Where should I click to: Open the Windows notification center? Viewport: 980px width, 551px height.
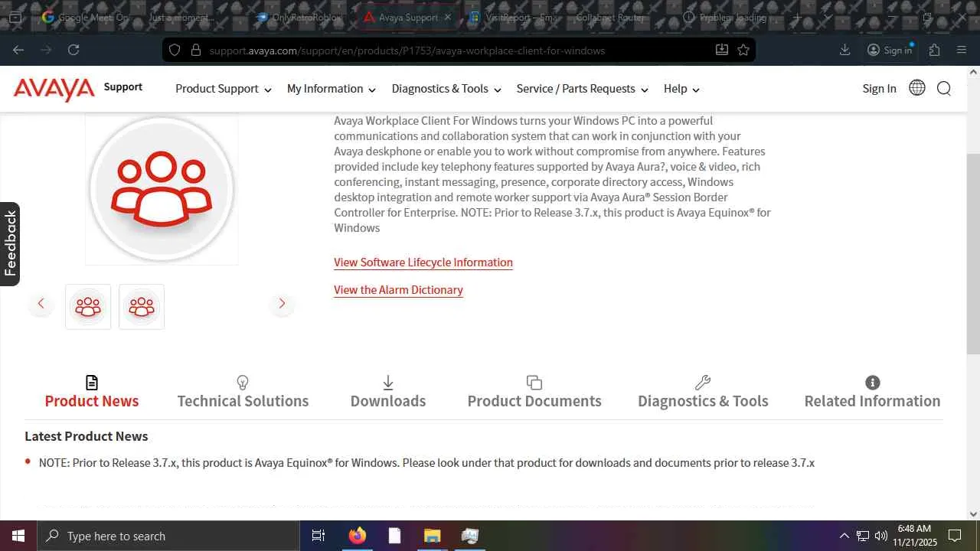pos(955,536)
